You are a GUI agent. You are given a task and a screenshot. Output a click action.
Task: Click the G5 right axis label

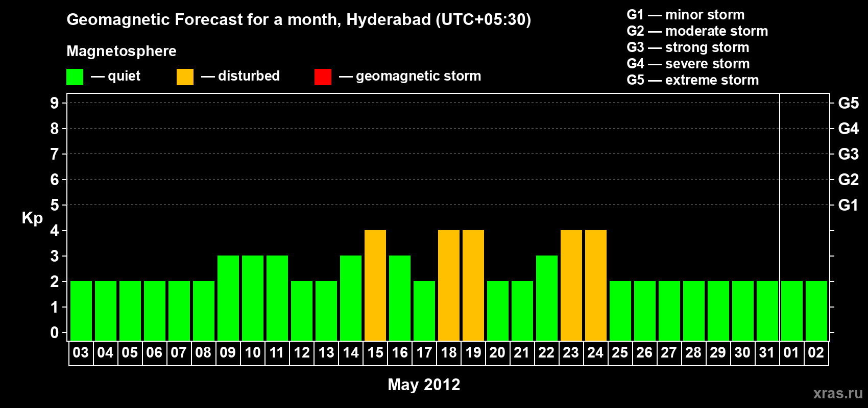pyautogui.click(x=849, y=103)
